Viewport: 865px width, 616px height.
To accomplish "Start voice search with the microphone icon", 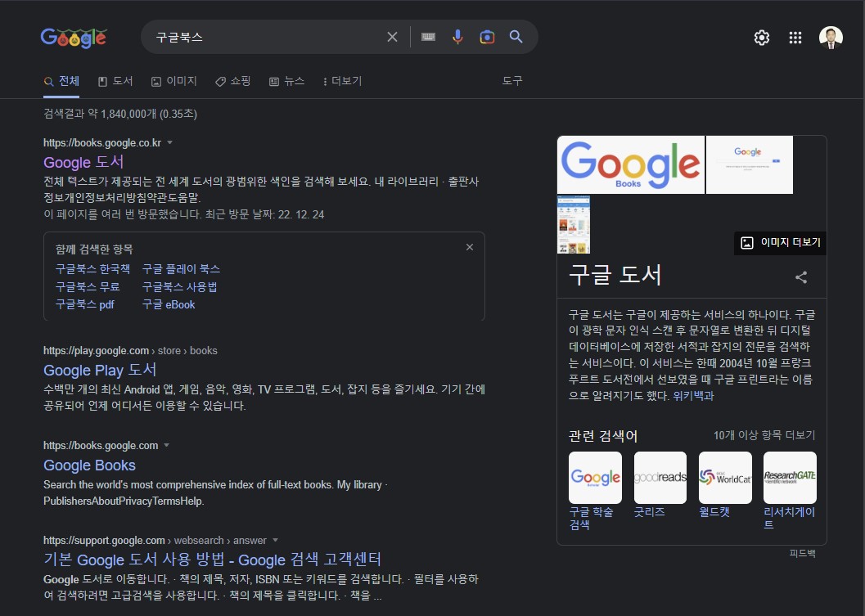I will pyautogui.click(x=457, y=37).
